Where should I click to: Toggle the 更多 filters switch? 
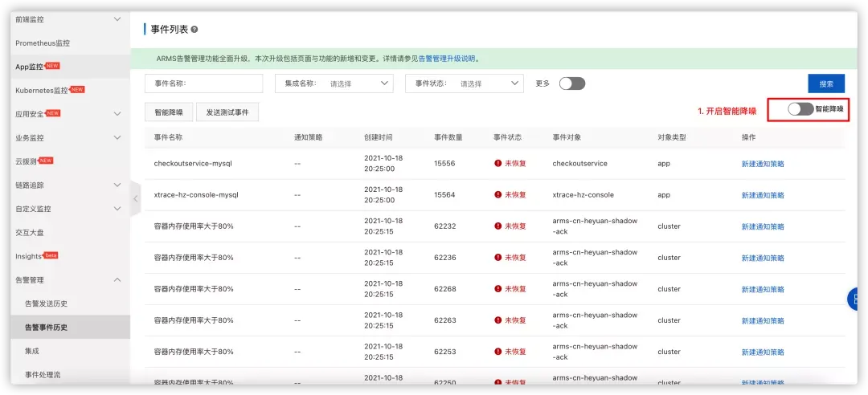click(x=572, y=83)
